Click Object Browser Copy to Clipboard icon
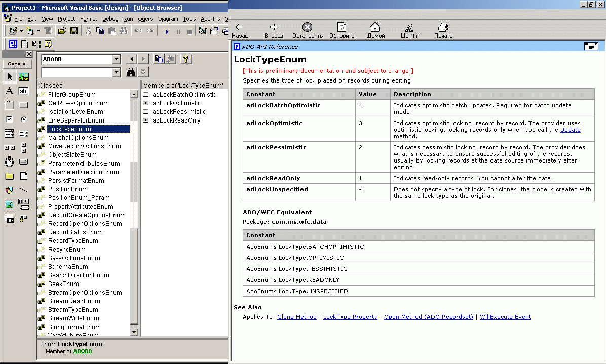This screenshot has width=606, height=364. pos(159,59)
